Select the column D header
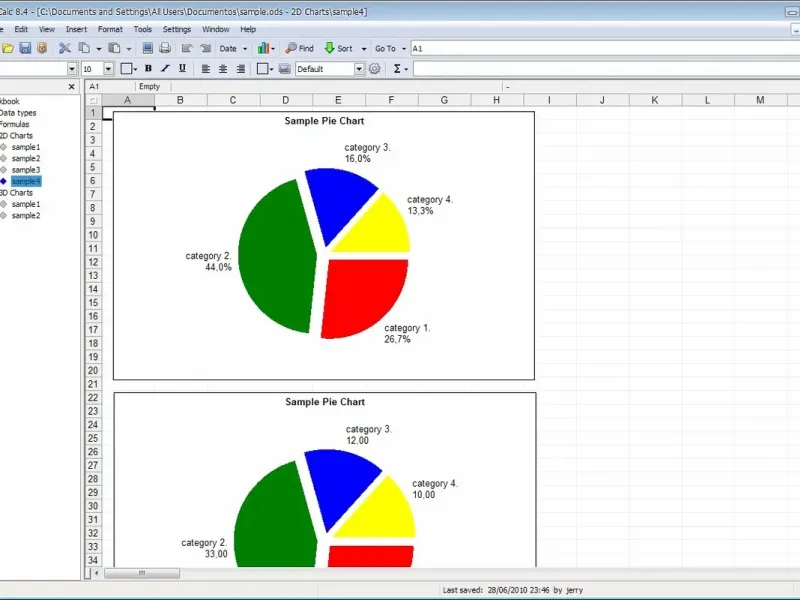The image size is (800, 600). 286,100
